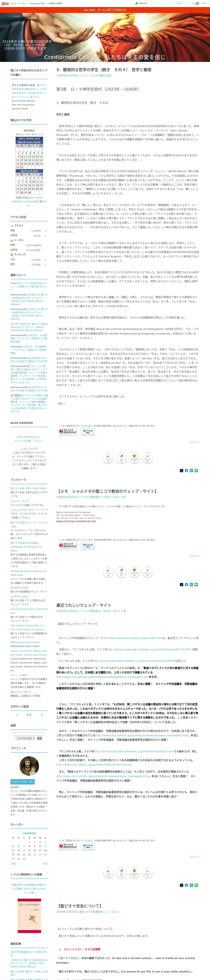
Task: Open Bibliotheque Saint Libere bookmark
Action: 25,642
